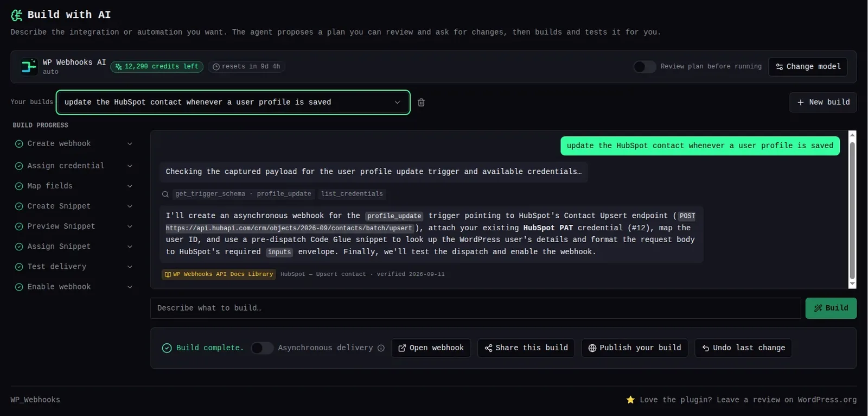Click the HubSpot batch upsert URL
The height and width of the screenshot is (416, 868).
point(290,228)
